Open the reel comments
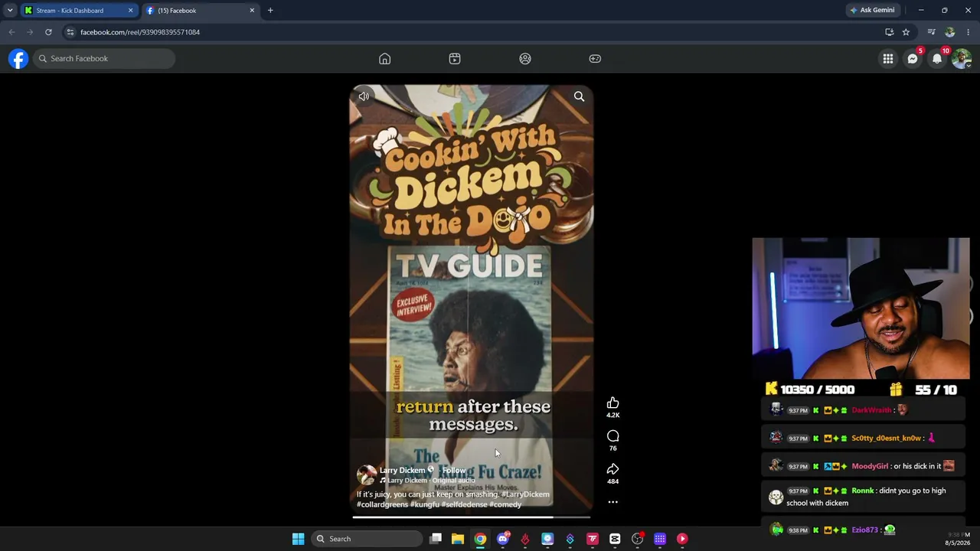Viewport: 980px width, 551px height. 612,436
